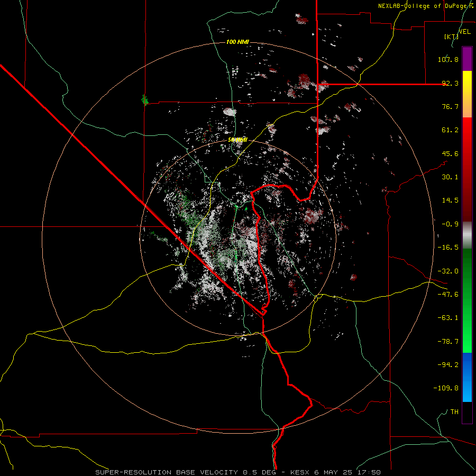
Task: Click the yellow segment of the velocity color bar
Action: click(467, 94)
